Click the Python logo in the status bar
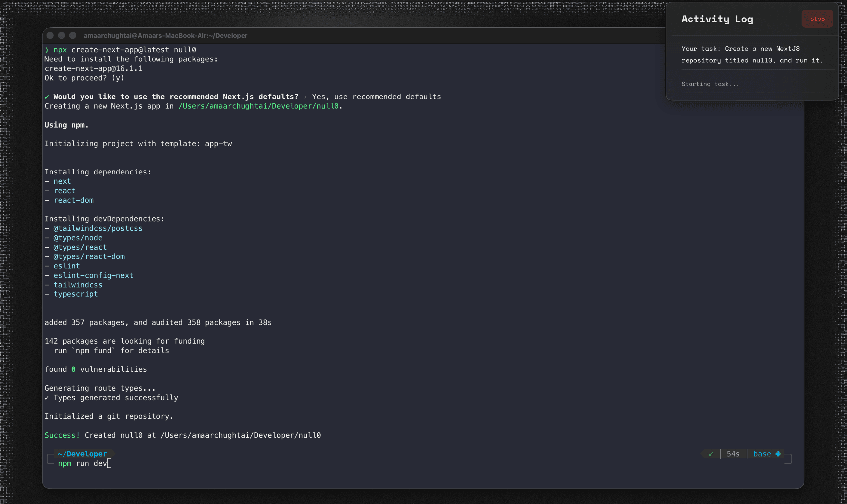The height and width of the screenshot is (504, 847). click(x=779, y=454)
